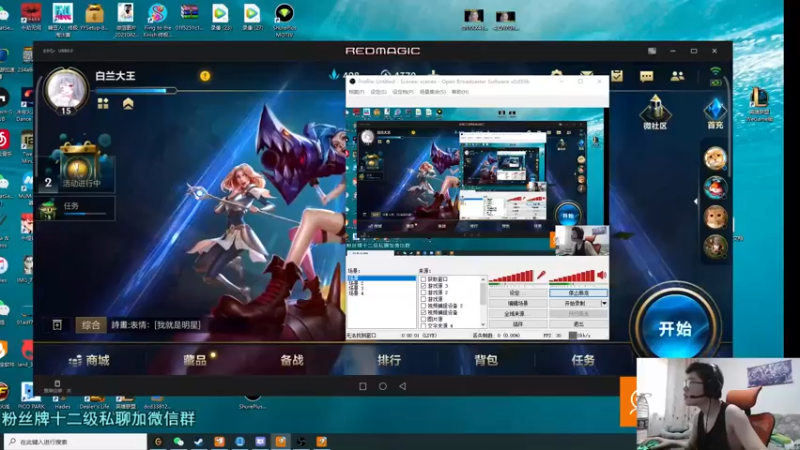Click the 全域来源 global sources button

pyautogui.click(x=518, y=314)
